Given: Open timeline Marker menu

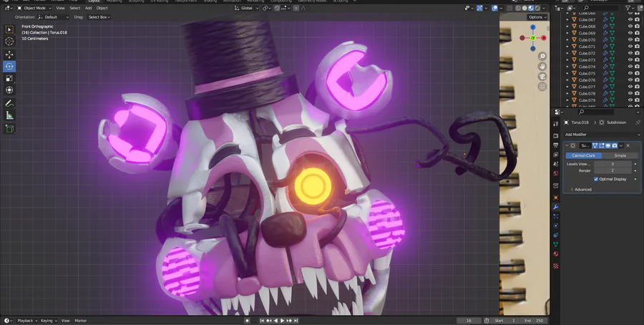Looking at the screenshot, I should tap(80, 321).
